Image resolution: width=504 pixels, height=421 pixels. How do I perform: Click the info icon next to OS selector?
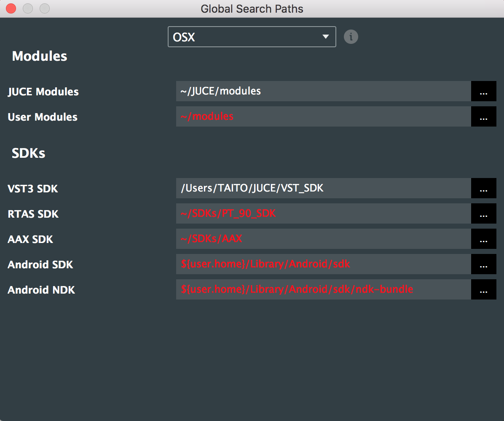(x=351, y=37)
